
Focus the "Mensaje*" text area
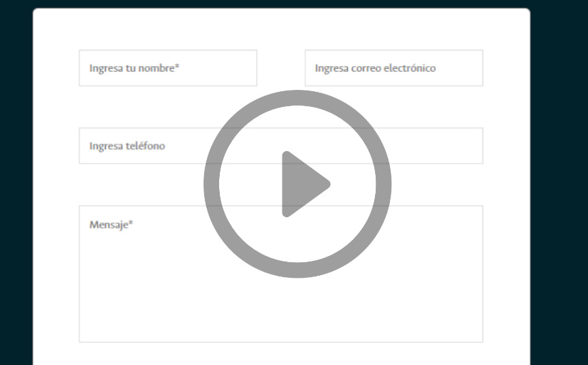click(281, 274)
